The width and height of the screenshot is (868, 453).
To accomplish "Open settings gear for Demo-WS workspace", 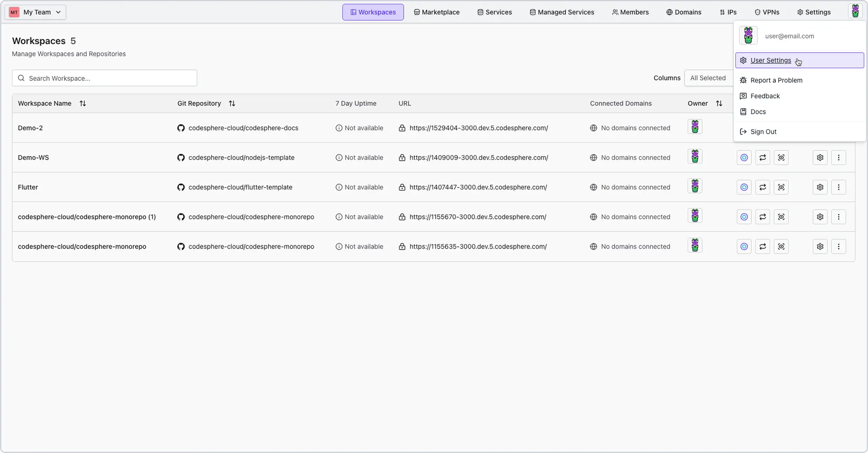I will 820,158.
